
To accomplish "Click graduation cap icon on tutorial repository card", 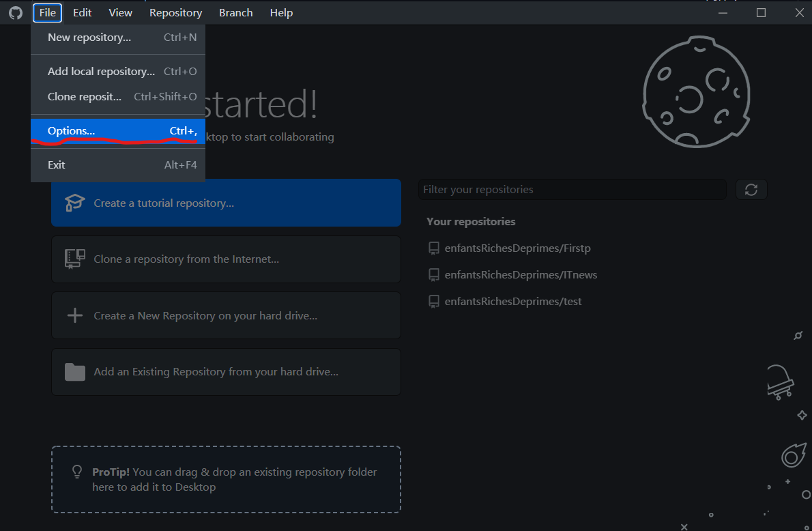I will [x=75, y=203].
